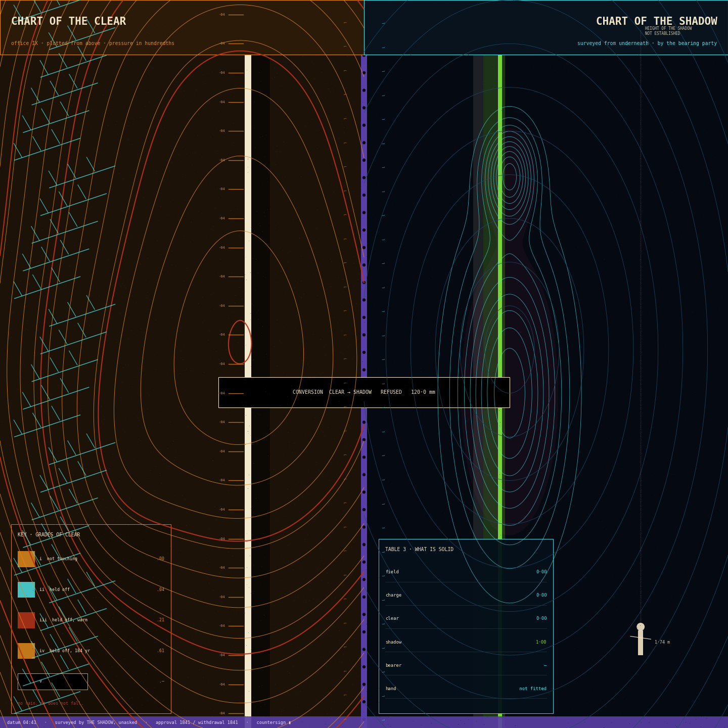This screenshot has height=728, width=728.
Task: Click 'no rain. it does not fall.' note
Action: [x=50, y=703]
